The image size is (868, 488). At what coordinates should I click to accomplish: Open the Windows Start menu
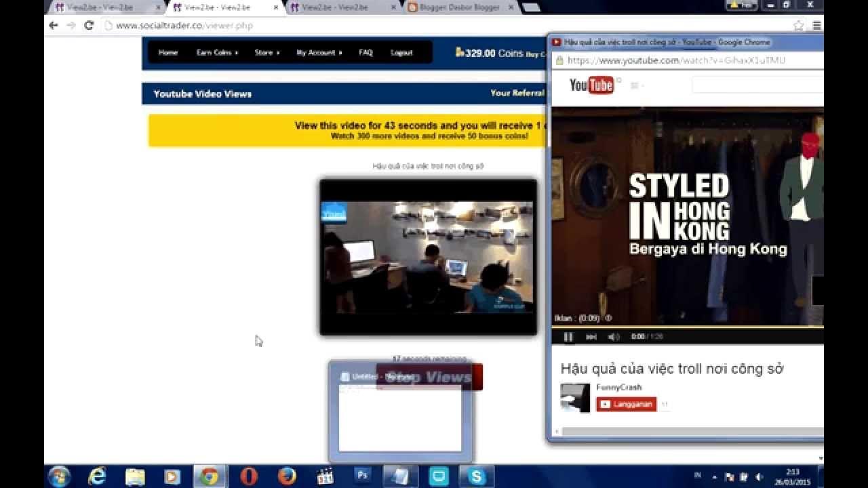coord(59,476)
